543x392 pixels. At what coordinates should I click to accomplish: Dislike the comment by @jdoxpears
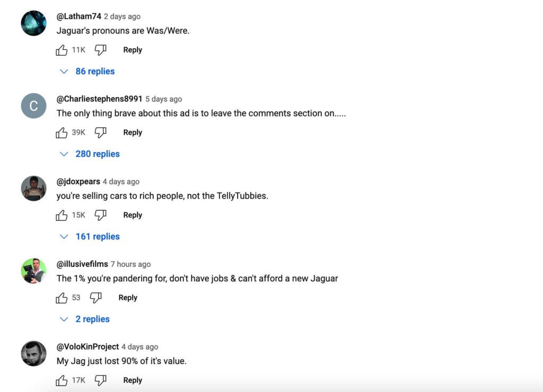point(100,215)
